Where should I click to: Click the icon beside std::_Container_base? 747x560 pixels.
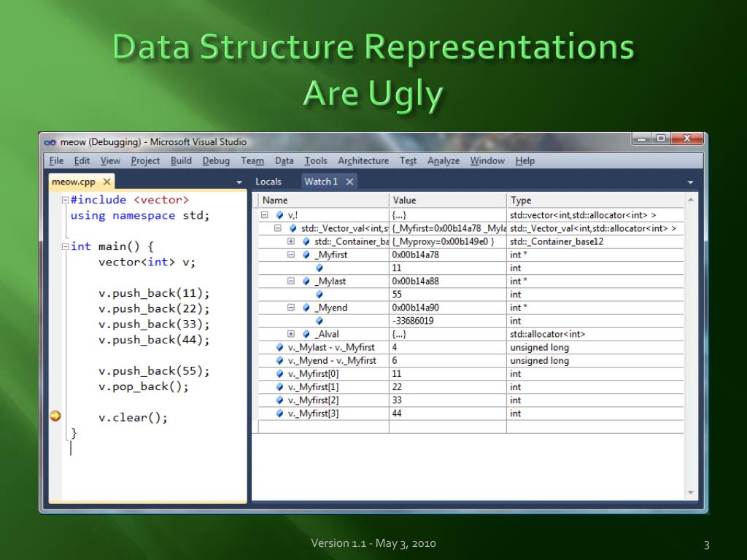point(306,241)
